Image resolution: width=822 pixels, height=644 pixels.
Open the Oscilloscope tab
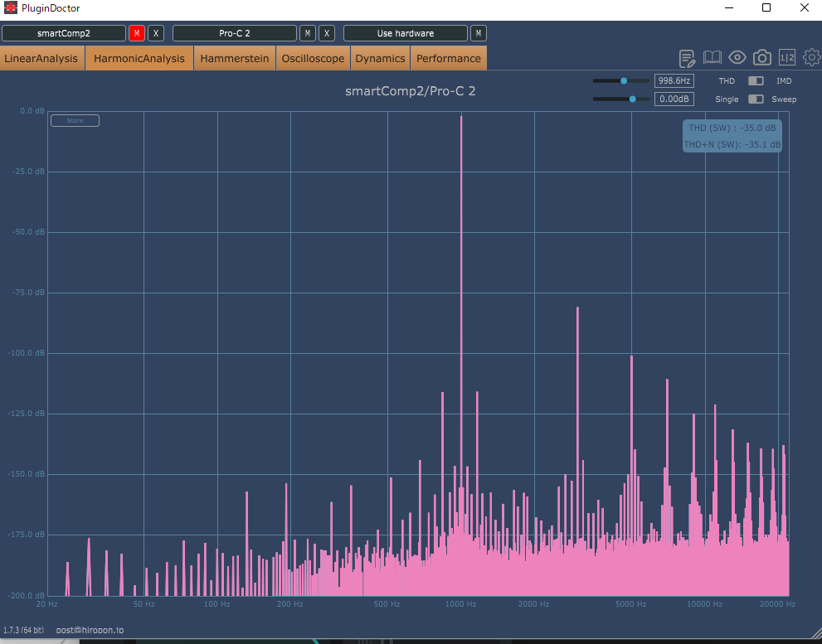pos(313,58)
